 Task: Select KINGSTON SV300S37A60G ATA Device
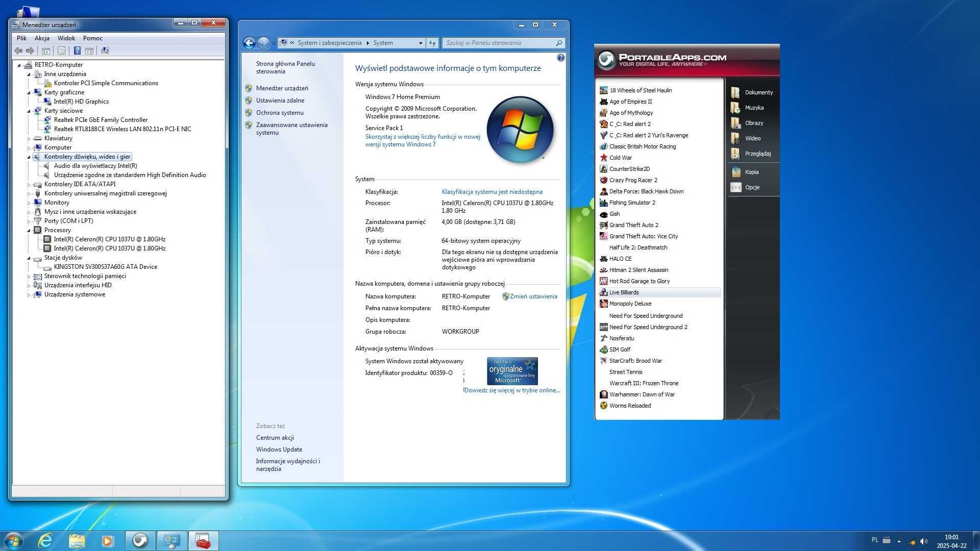point(106,267)
